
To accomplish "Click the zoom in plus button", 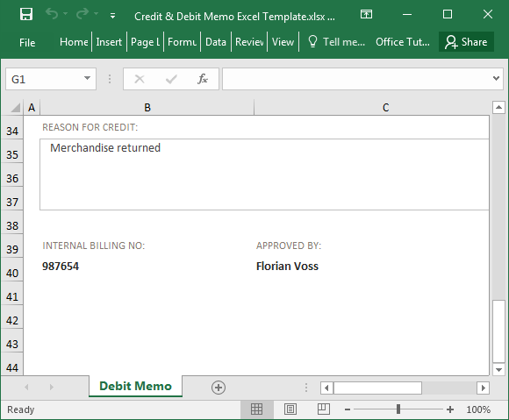I will pyautogui.click(x=450, y=409).
